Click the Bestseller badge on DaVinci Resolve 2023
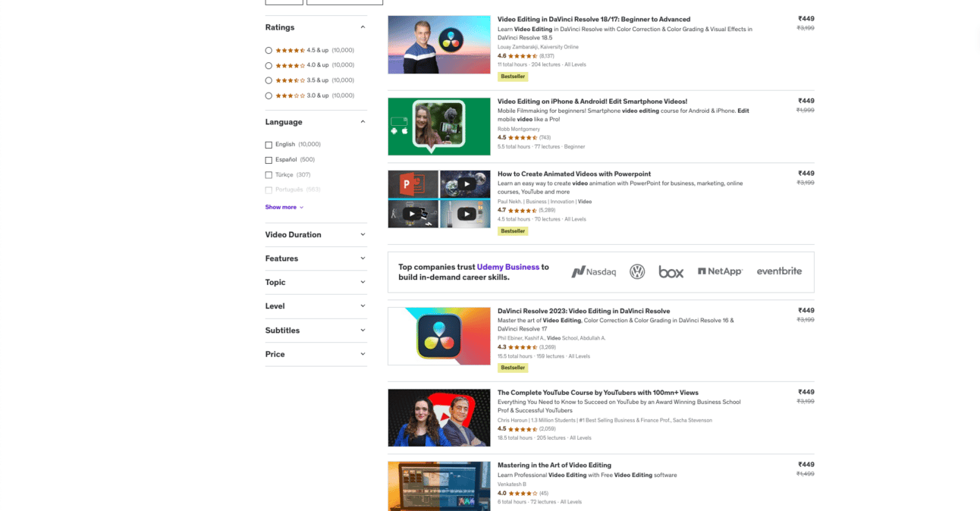Viewport: 980px width, 511px height. pyautogui.click(x=513, y=368)
